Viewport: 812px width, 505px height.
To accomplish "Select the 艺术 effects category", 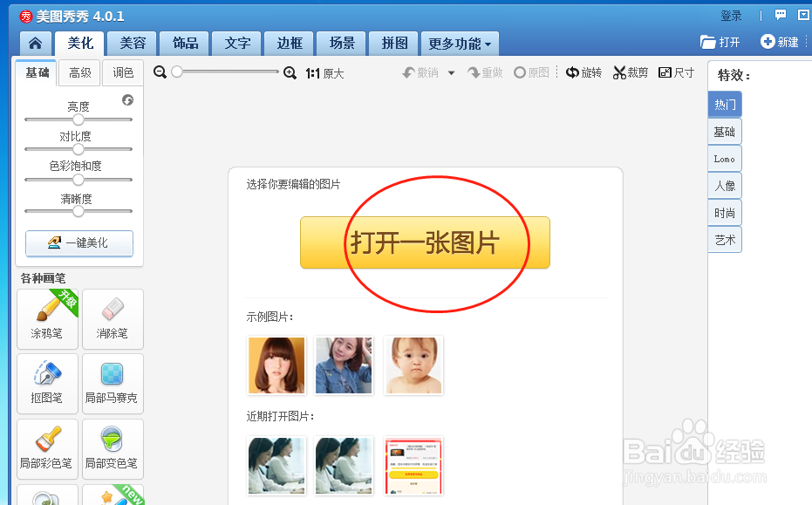I will [x=725, y=239].
